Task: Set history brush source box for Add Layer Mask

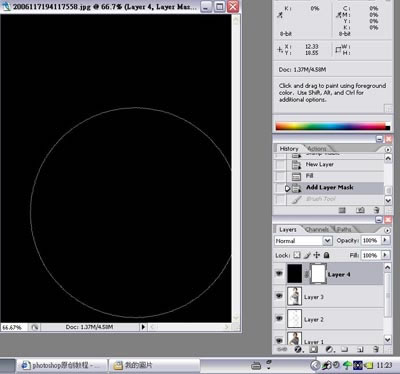Action: [281, 188]
